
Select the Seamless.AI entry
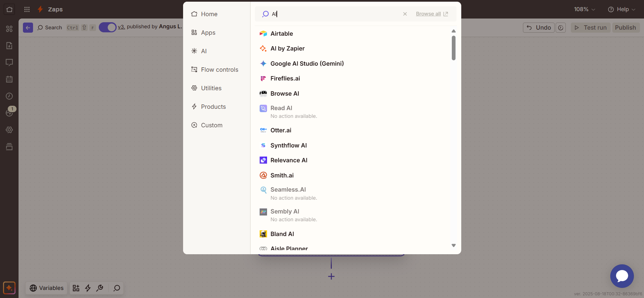(352, 194)
